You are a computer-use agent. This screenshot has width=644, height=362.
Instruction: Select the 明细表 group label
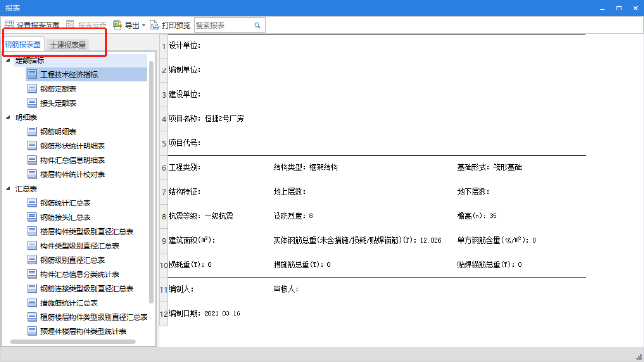26,117
